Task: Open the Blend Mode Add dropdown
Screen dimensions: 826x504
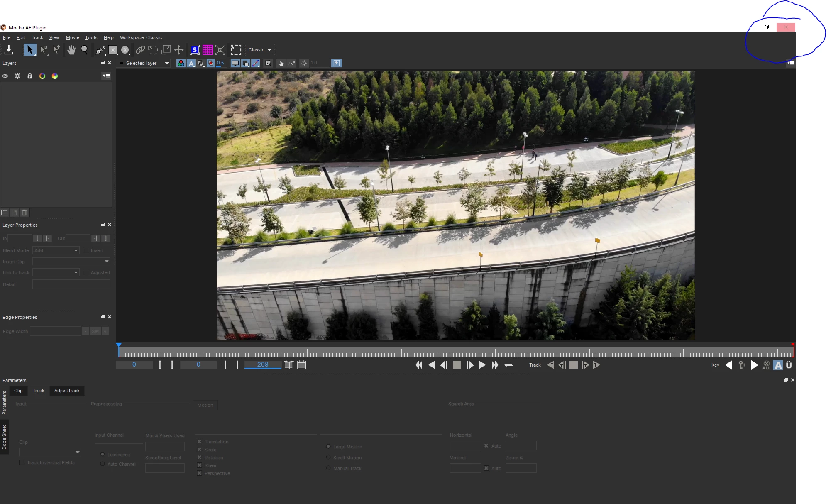Action: (x=56, y=250)
